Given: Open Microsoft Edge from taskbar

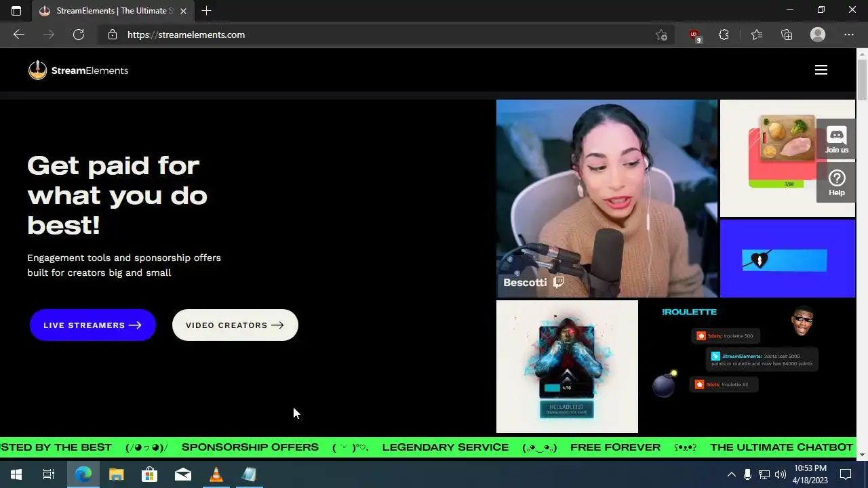Looking at the screenshot, I should [x=83, y=474].
